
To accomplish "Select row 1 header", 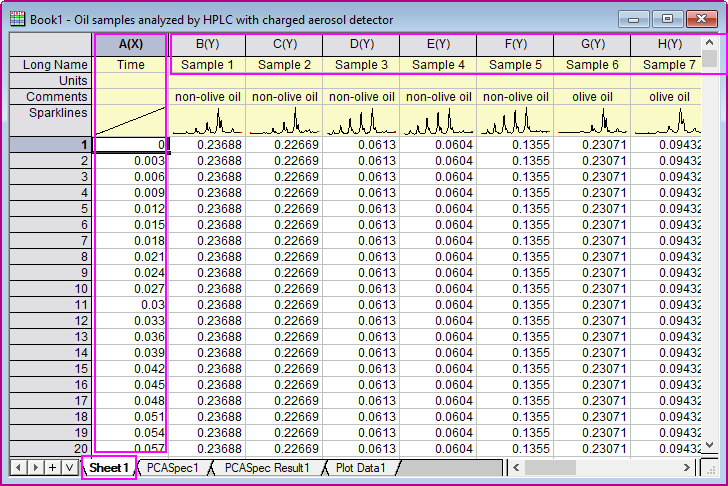I will 51,145.
